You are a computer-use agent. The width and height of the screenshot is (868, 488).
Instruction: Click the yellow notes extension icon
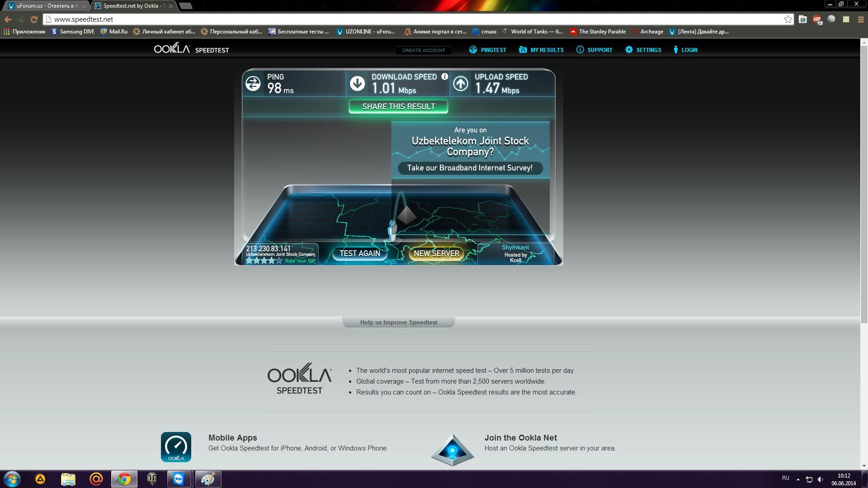(x=846, y=19)
